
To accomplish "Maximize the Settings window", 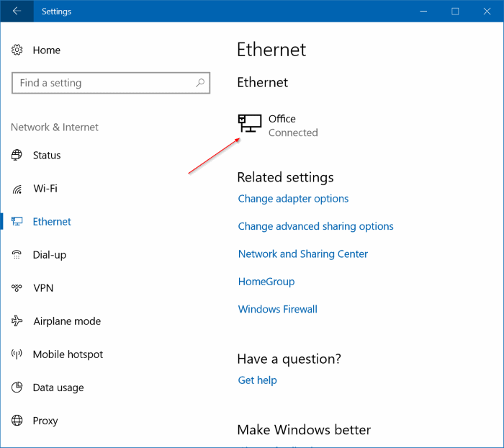I will pyautogui.click(x=455, y=12).
